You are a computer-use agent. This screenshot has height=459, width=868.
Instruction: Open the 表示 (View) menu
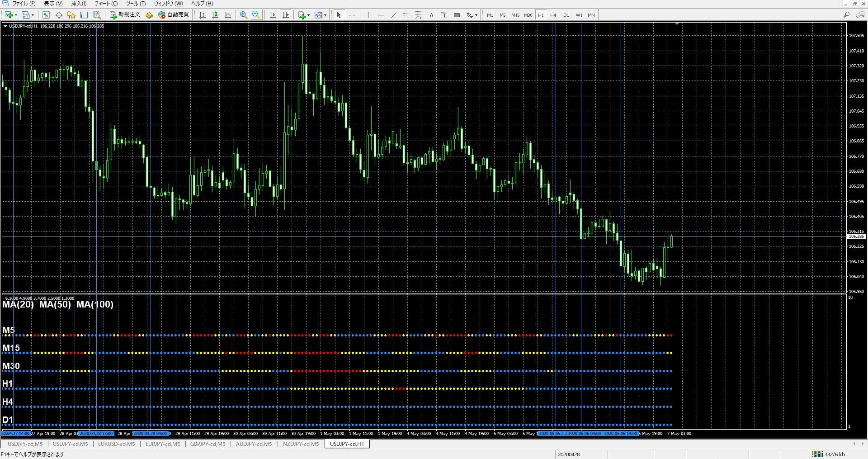[53, 4]
